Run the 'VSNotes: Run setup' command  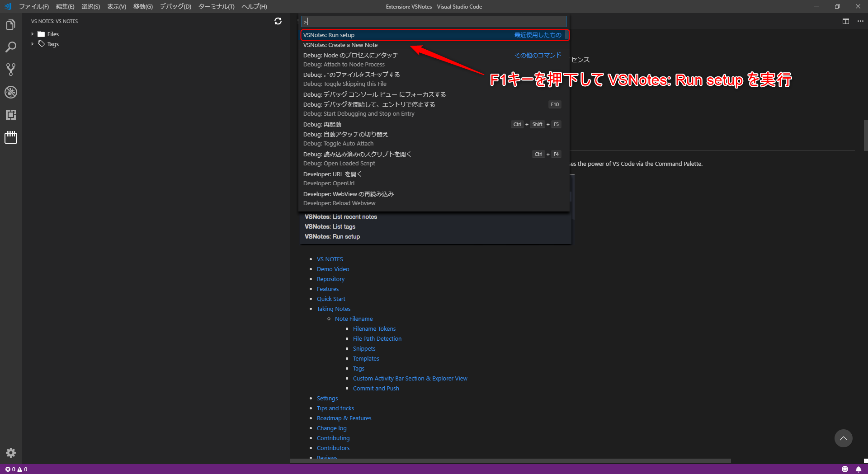[x=434, y=35]
